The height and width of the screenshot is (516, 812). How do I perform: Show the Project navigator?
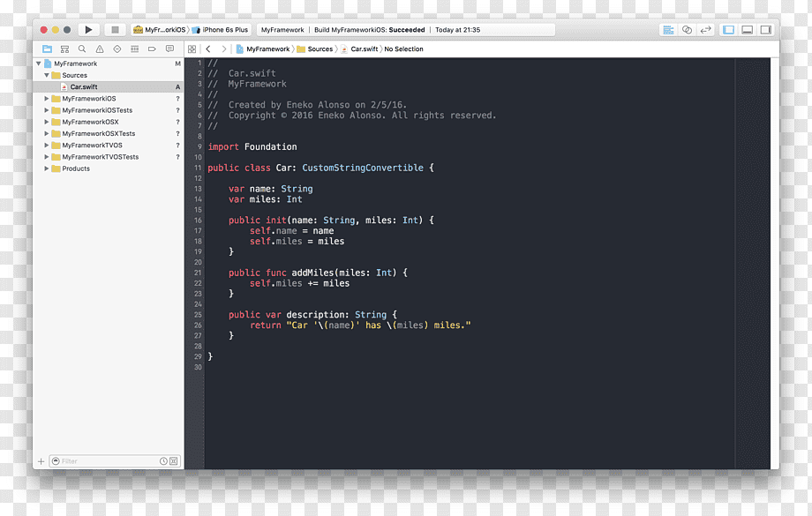(x=47, y=49)
